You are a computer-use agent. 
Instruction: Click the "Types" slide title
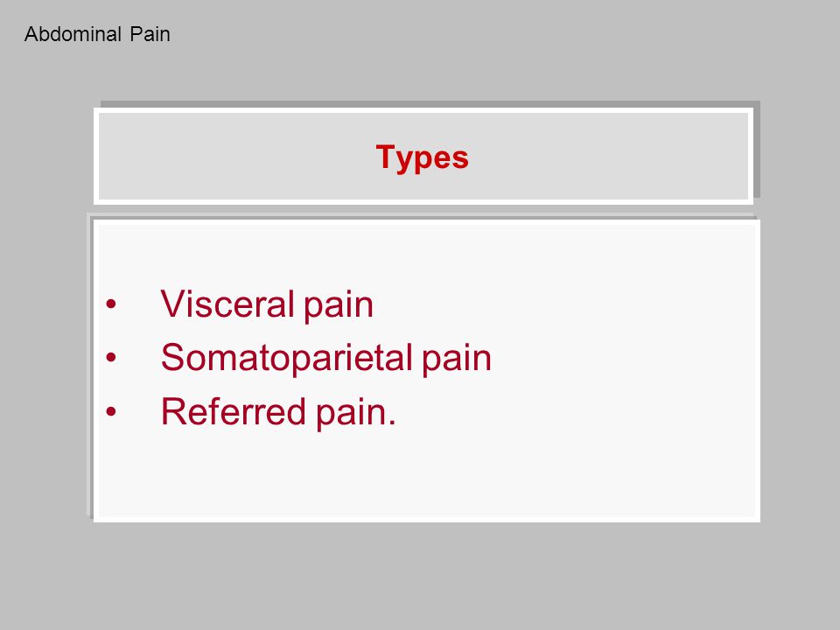coord(422,158)
